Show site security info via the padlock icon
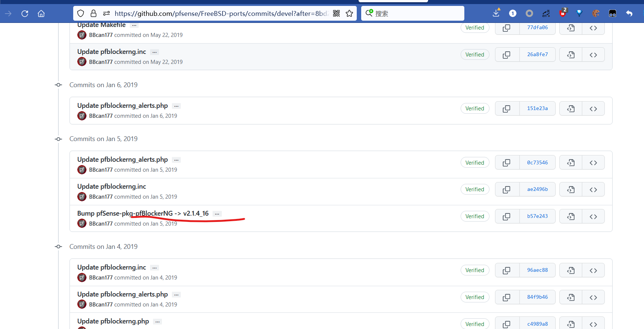 pyautogui.click(x=94, y=14)
